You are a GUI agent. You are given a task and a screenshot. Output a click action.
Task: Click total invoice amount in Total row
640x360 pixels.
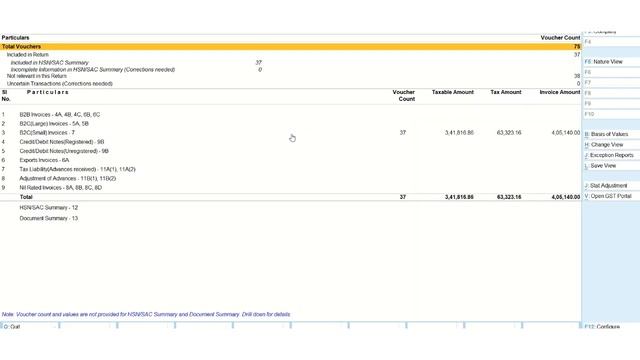(x=565, y=197)
